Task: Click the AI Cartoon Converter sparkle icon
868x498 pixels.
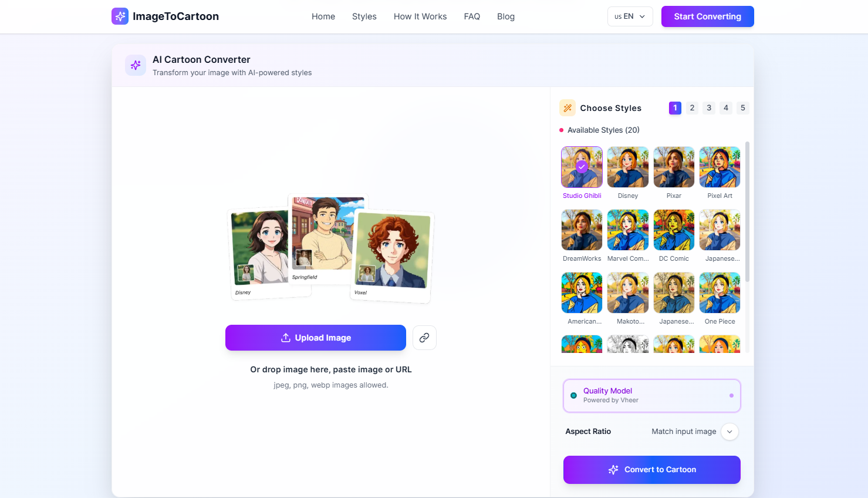Action: tap(136, 65)
